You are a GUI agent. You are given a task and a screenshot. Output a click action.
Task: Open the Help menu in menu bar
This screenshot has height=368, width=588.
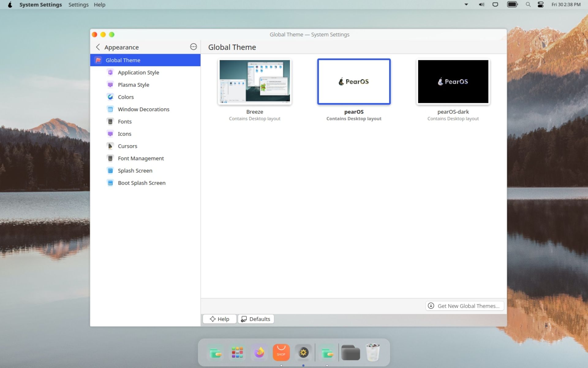coord(100,5)
